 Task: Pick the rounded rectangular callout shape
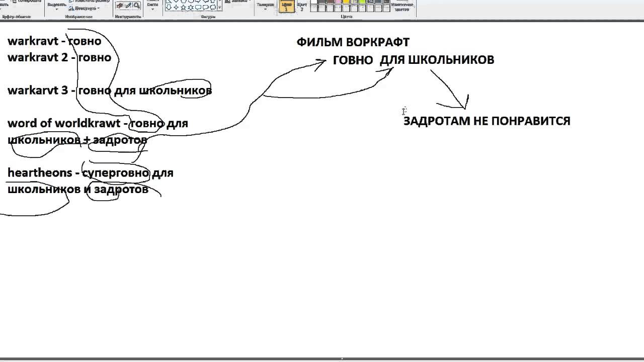(x=198, y=7)
